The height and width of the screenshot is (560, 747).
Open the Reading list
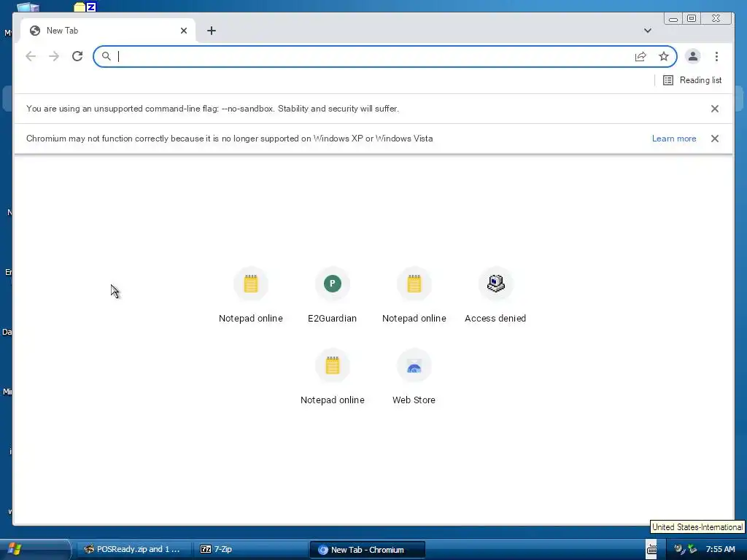pos(692,80)
